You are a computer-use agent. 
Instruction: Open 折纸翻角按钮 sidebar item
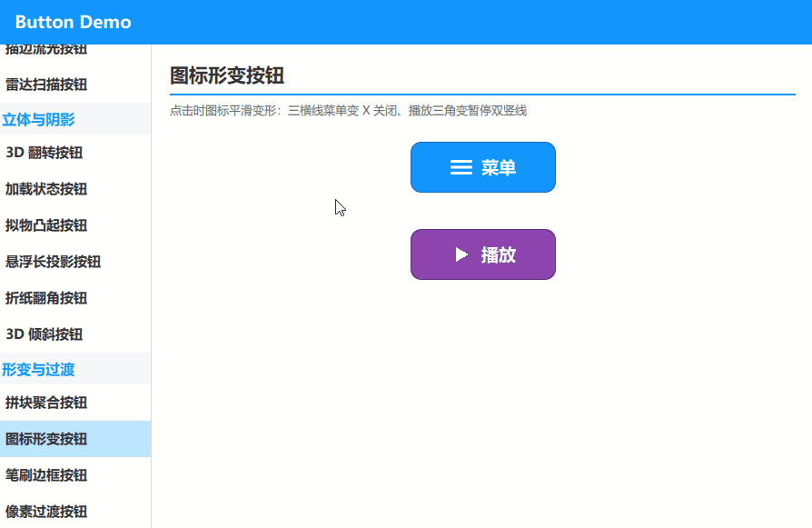click(x=75, y=298)
